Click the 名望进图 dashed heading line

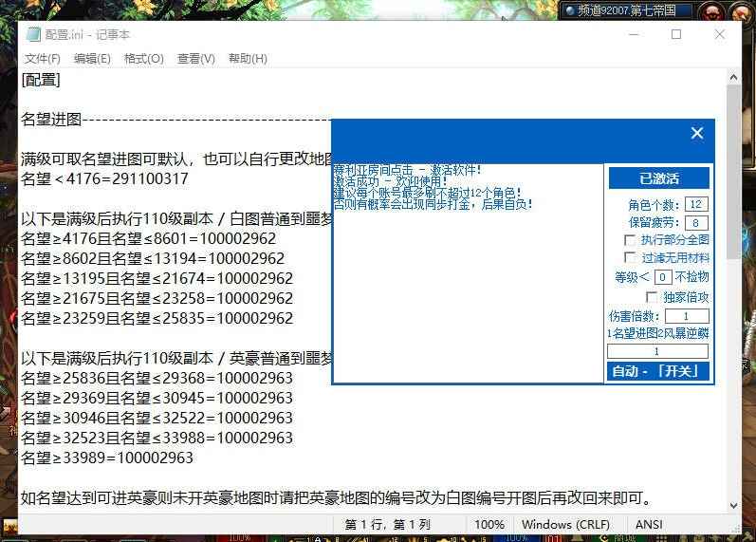[176, 120]
